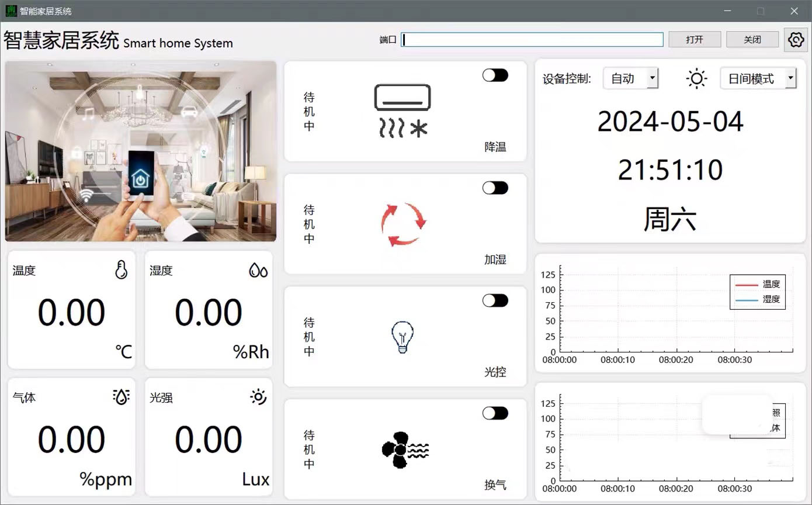The height and width of the screenshot is (505, 812).
Task: Click the ℃ unit label
Action: (x=123, y=352)
